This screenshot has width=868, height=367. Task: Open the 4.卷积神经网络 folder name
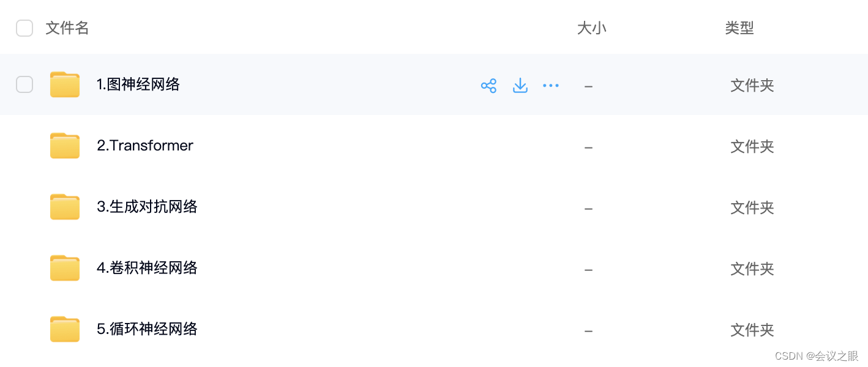147,268
